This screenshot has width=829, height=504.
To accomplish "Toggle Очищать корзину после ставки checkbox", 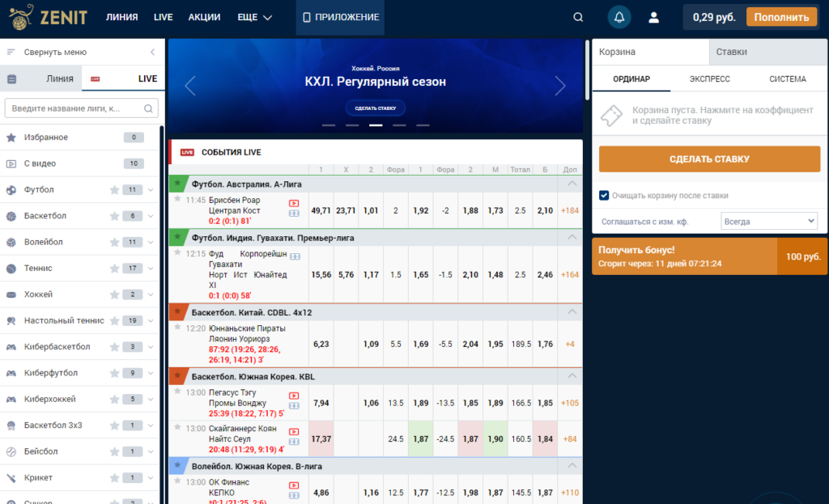I will pos(604,196).
